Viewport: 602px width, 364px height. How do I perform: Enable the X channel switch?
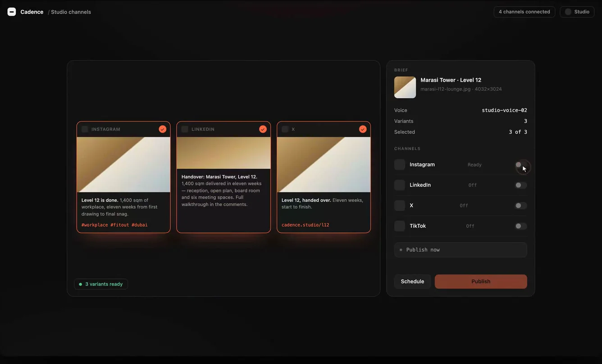coord(521,205)
